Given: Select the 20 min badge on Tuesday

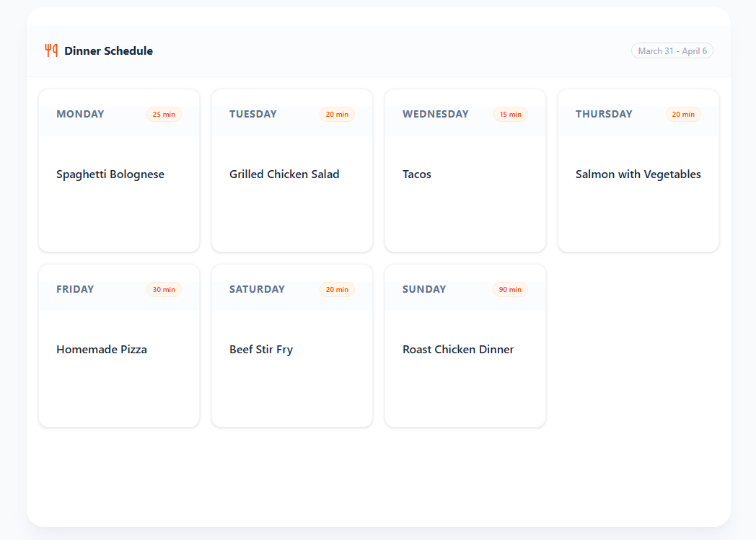Looking at the screenshot, I should click(x=337, y=114).
